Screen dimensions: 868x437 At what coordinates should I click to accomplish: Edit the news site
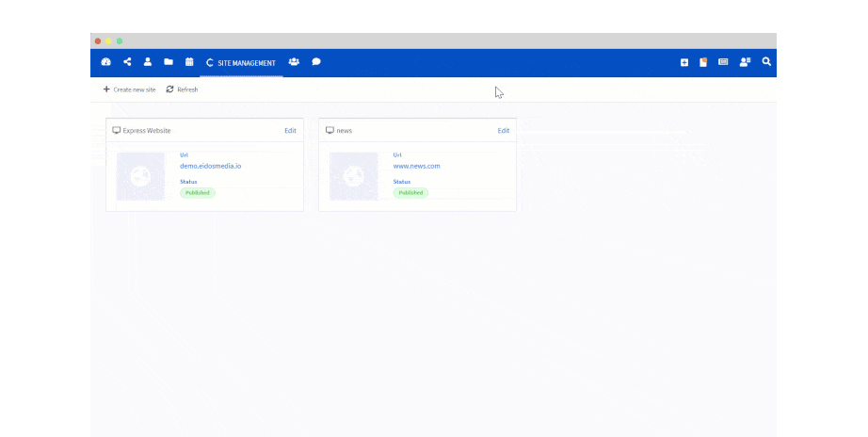point(504,131)
